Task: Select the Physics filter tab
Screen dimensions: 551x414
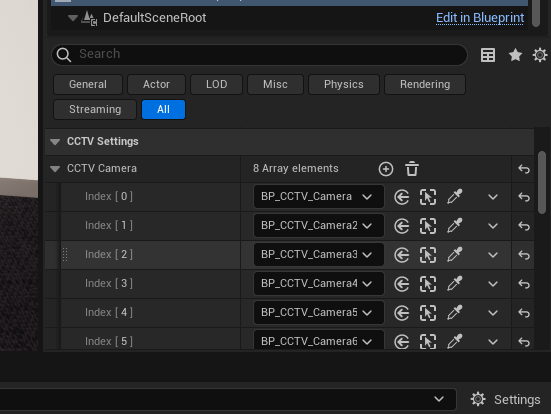Action: [344, 84]
